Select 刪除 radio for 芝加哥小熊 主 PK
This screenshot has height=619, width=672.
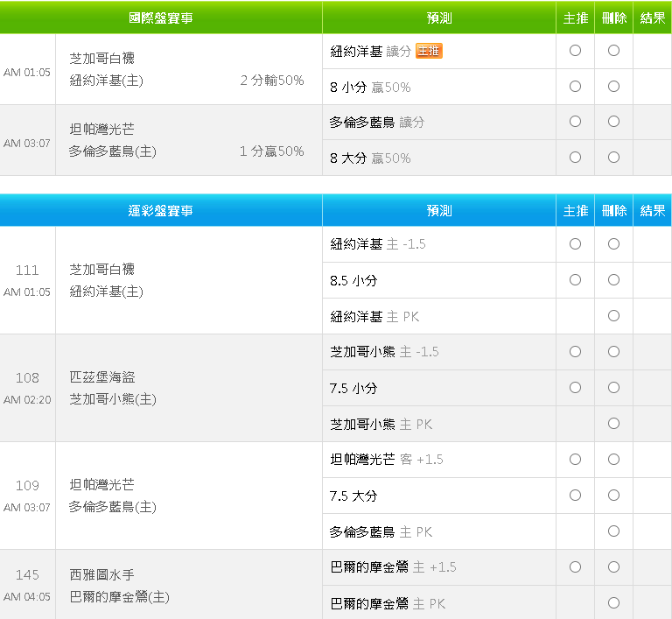pos(613,424)
